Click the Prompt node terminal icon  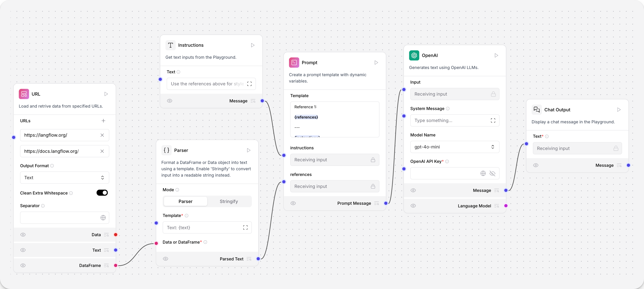pos(294,62)
